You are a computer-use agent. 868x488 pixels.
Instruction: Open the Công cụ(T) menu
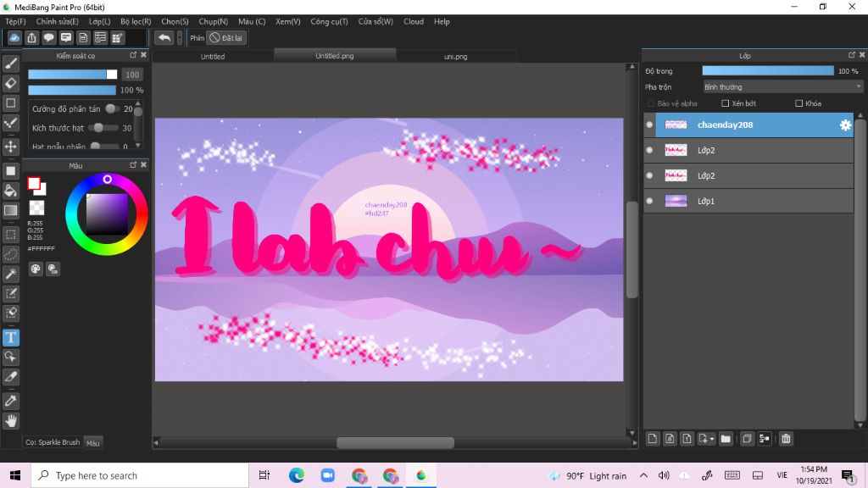pyautogui.click(x=330, y=21)
